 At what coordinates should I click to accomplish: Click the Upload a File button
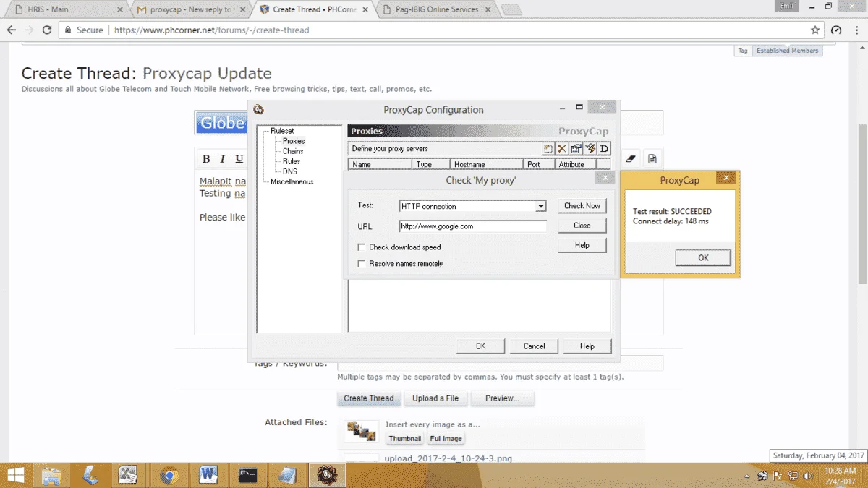pos(435,398)
